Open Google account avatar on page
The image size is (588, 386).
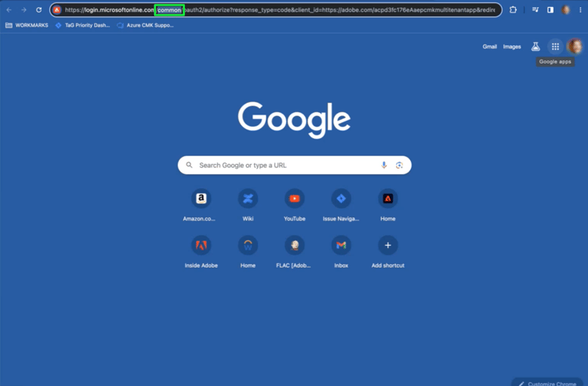pyautogui.click(x=575, y=46)
